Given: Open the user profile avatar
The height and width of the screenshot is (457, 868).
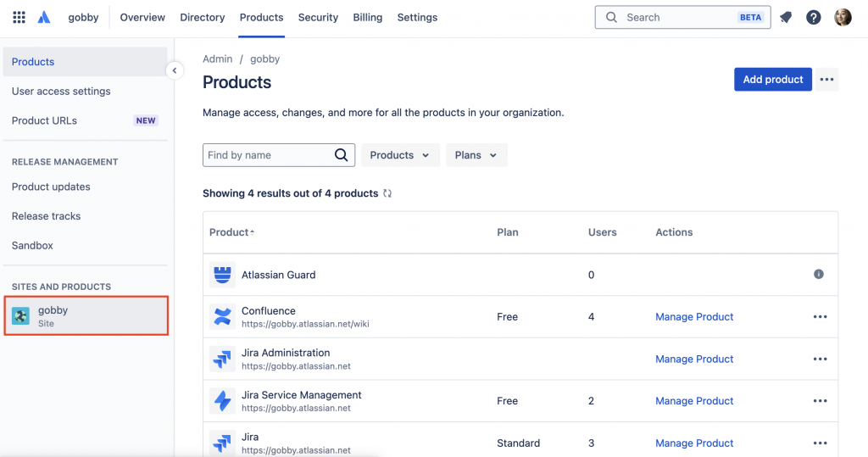Looking at the screenshot, I should pyautogui.click(x=843, y=17).
